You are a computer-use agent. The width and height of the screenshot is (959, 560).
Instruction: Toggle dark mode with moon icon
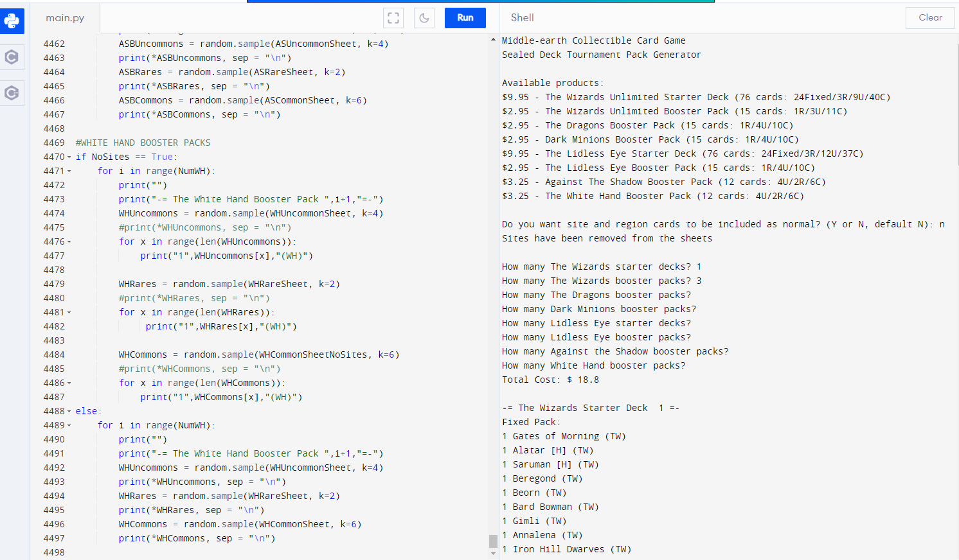(424, 18)
